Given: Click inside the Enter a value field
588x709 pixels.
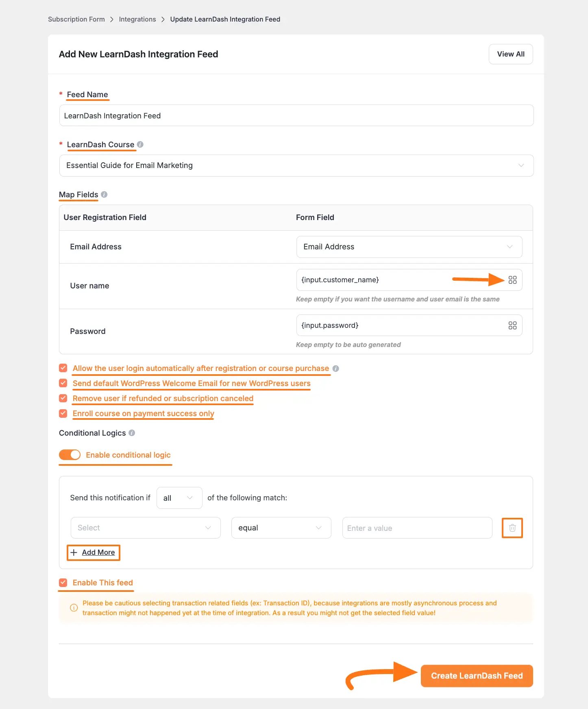Looking at the screenshot, I should point(417,528).
